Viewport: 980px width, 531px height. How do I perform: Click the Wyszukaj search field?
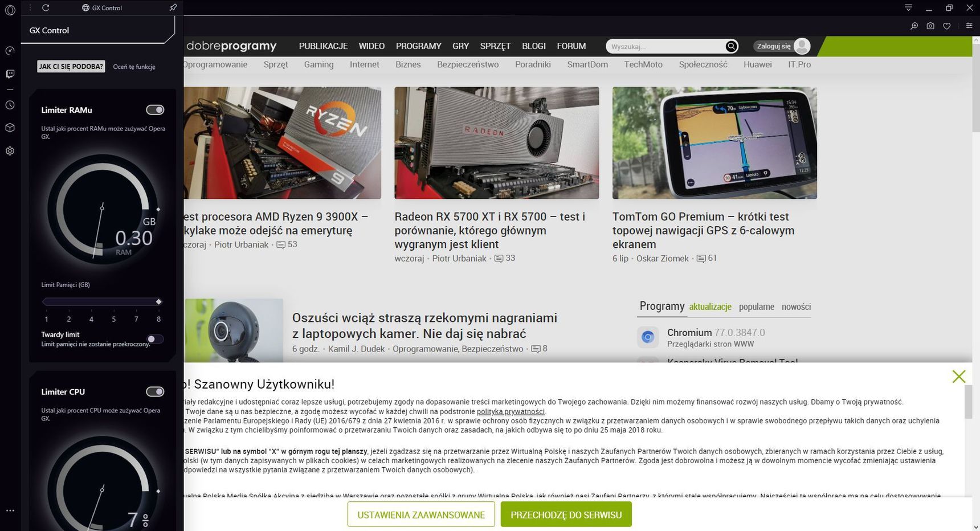coord(665,46)
